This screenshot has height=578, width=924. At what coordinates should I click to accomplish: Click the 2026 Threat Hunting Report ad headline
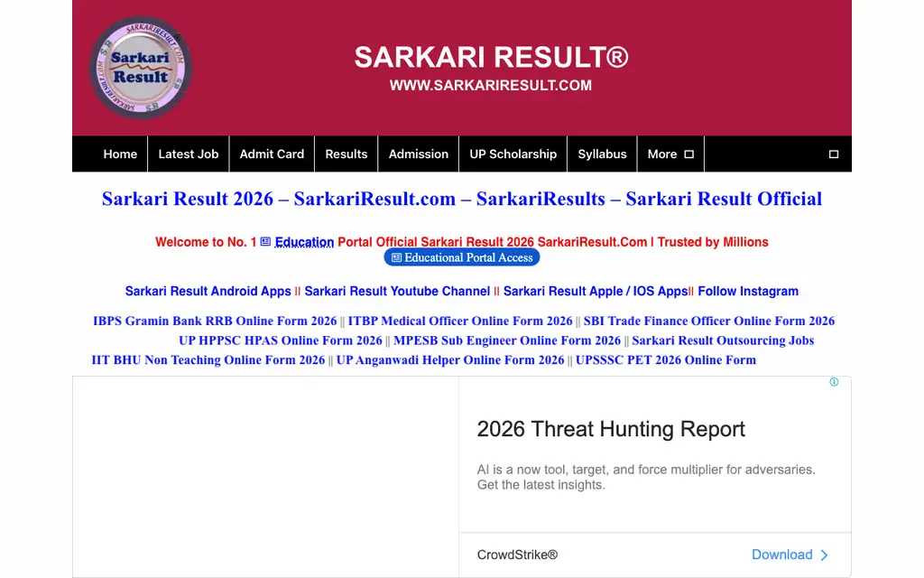pyautogui.click(x=611, y=429)
